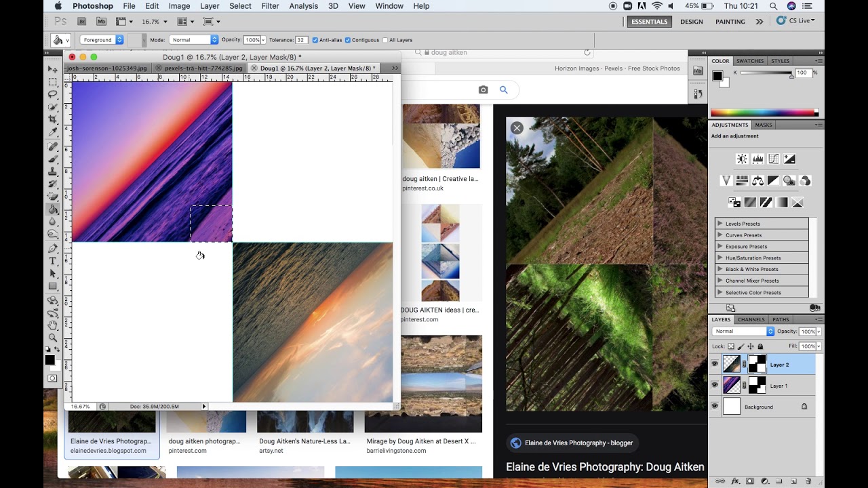Select the Type tool
This screenshot has height=488, width=868.
point(53,261)
